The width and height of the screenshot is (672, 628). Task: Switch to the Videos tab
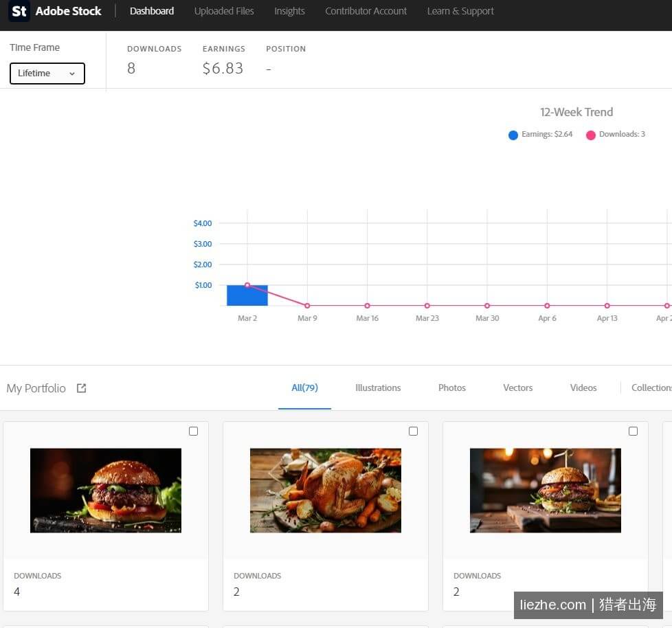[583, 388]
